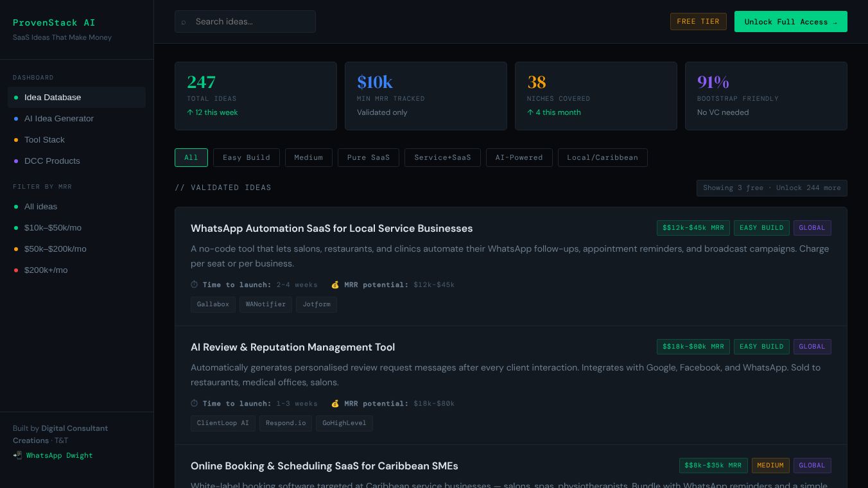Click the $12k-$45k MRR badge

pos(693,228)
